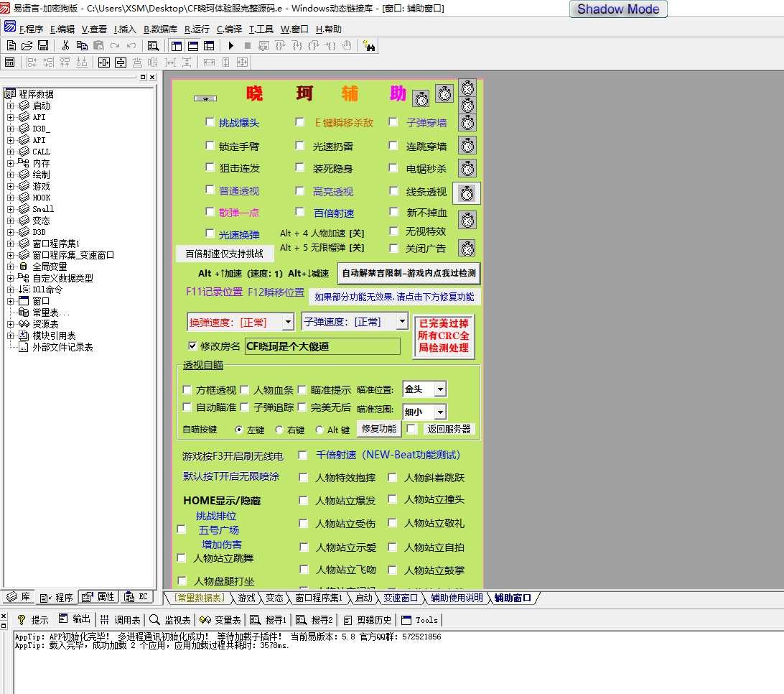Click the find/preview magnifier toolbar icon

[x=153, y=45]
